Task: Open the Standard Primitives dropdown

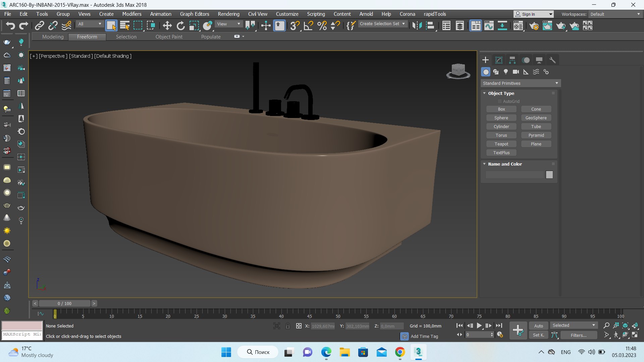Action: tap(520, 83)
